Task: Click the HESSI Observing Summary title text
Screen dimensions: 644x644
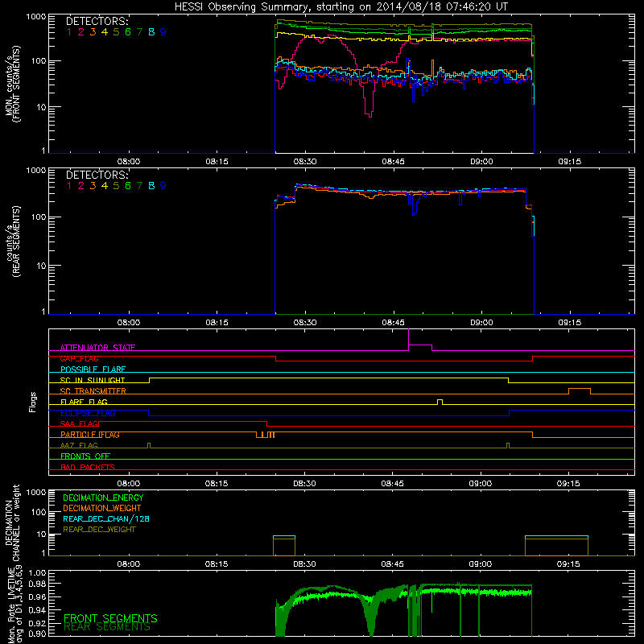Action: 341,6
